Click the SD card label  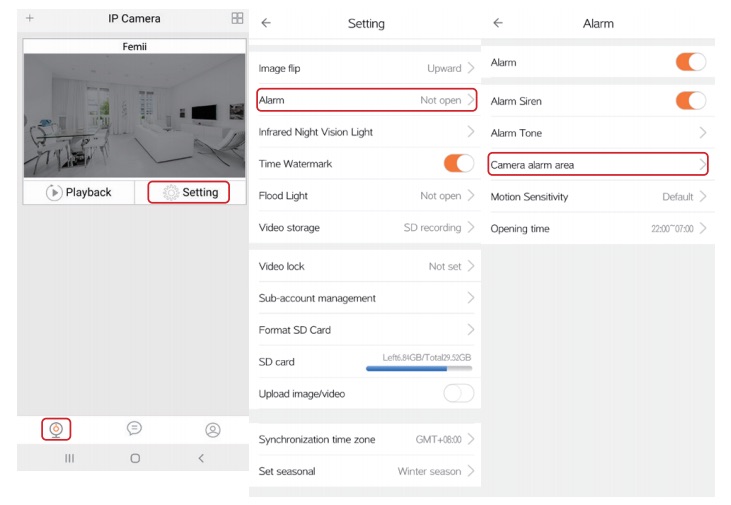pos(276,362)
